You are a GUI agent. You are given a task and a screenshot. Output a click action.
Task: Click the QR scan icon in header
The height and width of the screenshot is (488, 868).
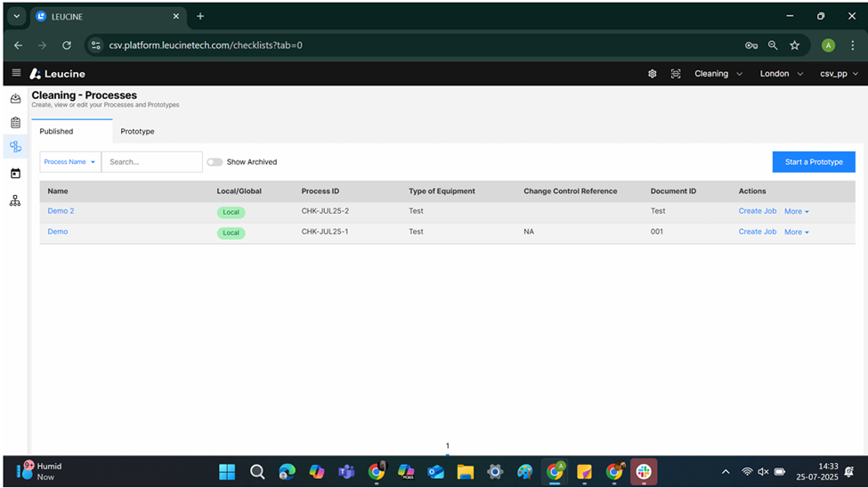click(x=676, y=74)
